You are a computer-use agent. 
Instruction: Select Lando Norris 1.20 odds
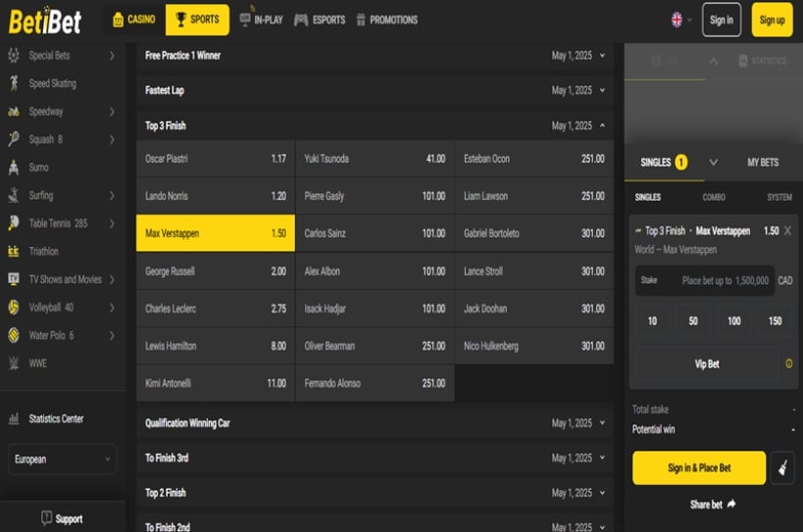(216, 196)
